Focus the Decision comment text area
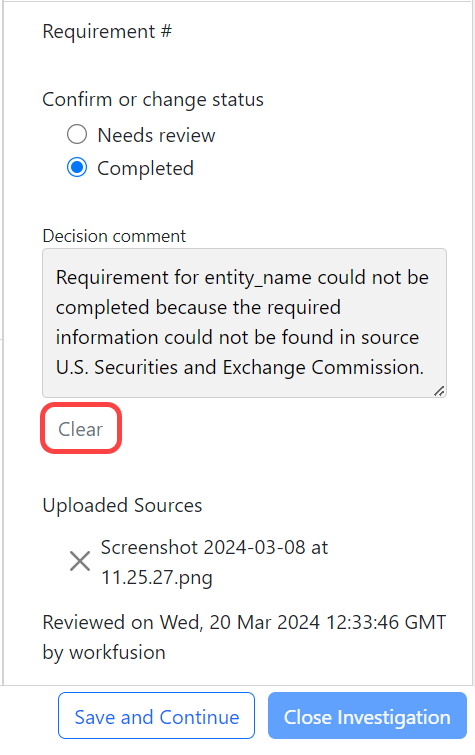 click(244, 323)
